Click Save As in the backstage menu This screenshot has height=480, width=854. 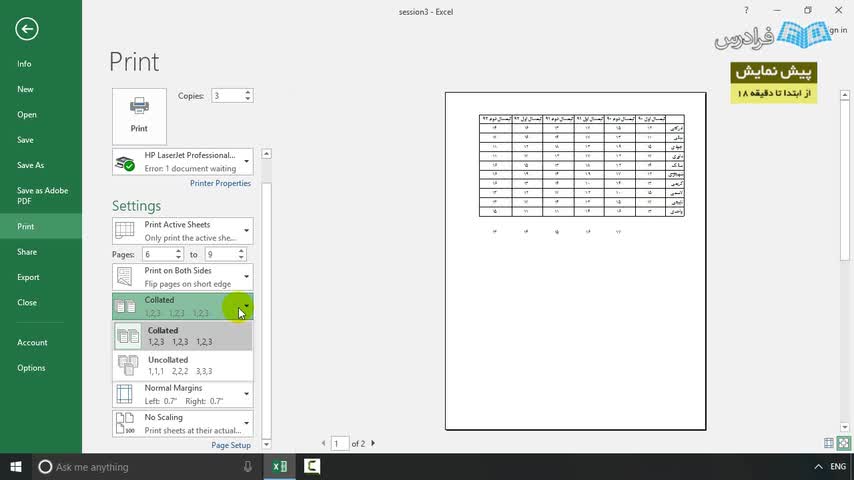(x=41, y=165)
